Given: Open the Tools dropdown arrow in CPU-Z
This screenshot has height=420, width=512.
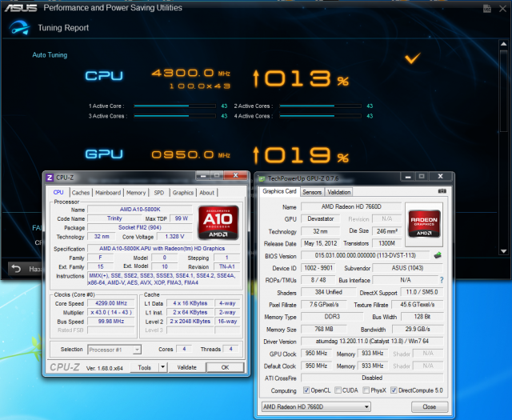Looking at the screenshot, I should point(162,367).
